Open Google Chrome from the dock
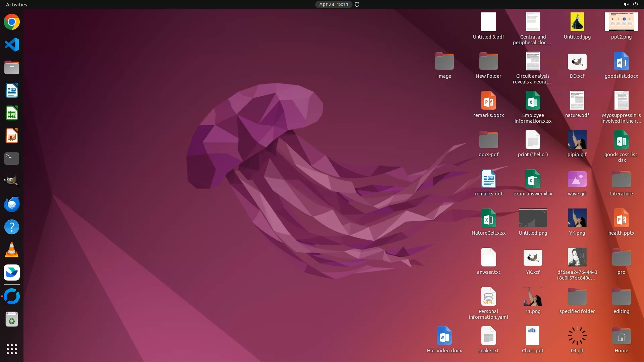644x362 pixels. (12, 22)
